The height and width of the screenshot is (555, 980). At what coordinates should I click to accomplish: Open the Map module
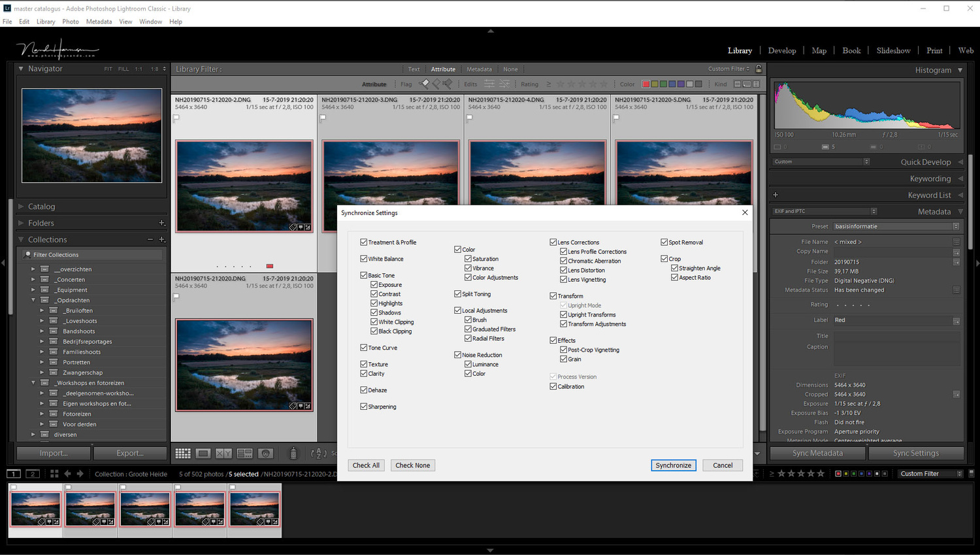coord(819,50)
